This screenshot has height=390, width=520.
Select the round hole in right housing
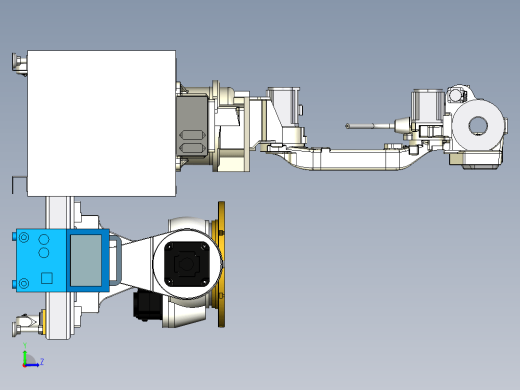pyautogui.click(x=478, y=126)
